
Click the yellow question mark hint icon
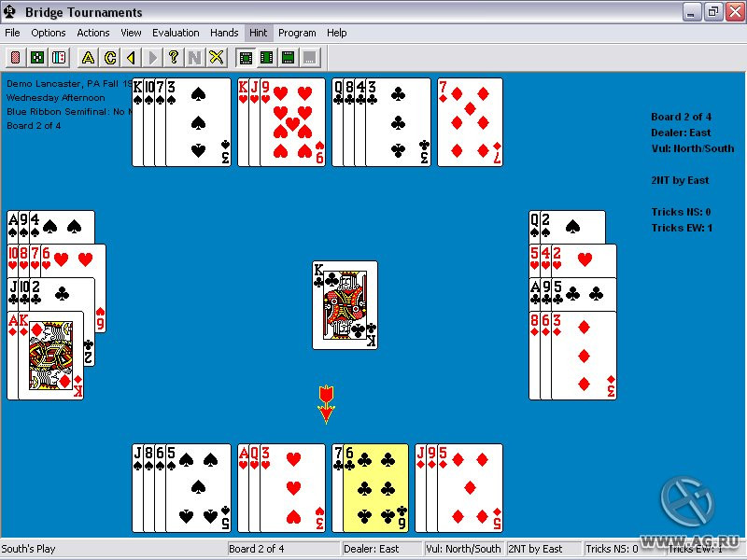(174, 58)
